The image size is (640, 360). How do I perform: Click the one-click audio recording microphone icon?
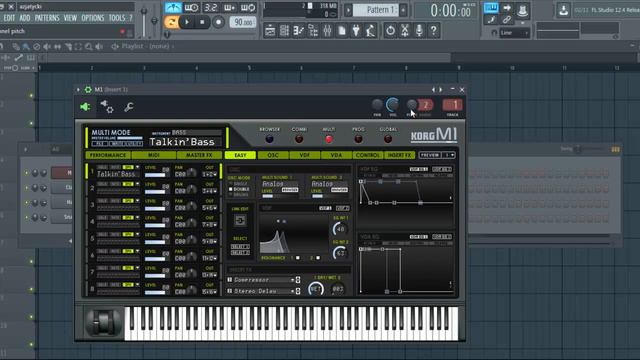pyautogui.click(x=419, y=31)
